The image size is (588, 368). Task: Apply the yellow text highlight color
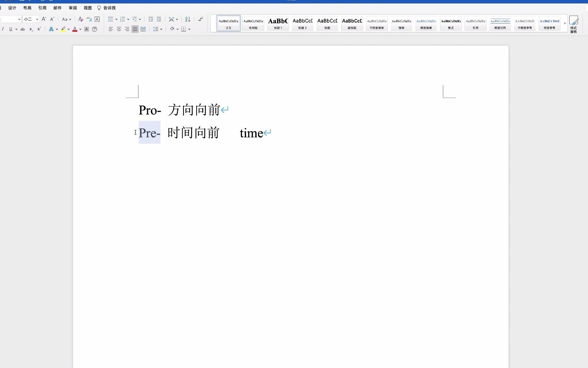pyautogui.click(x=63, y=29)
